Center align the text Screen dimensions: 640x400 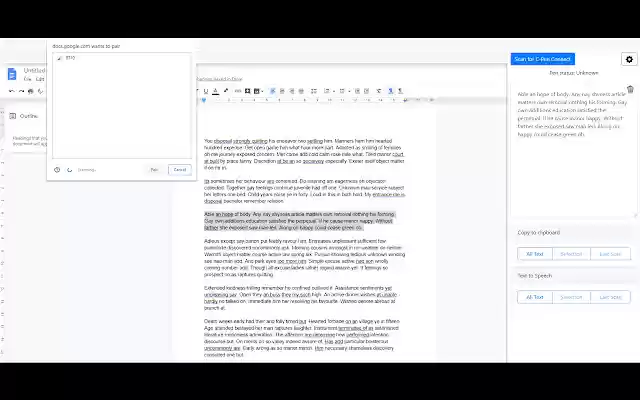(282, 91)
